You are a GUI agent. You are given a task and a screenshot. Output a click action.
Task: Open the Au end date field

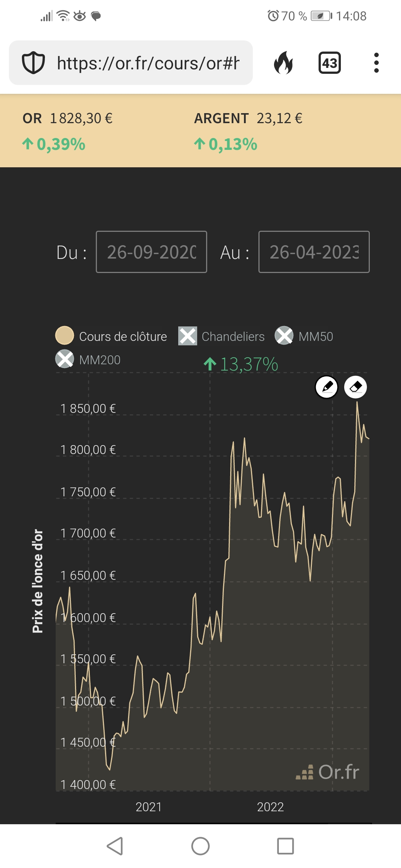(314, 252)
